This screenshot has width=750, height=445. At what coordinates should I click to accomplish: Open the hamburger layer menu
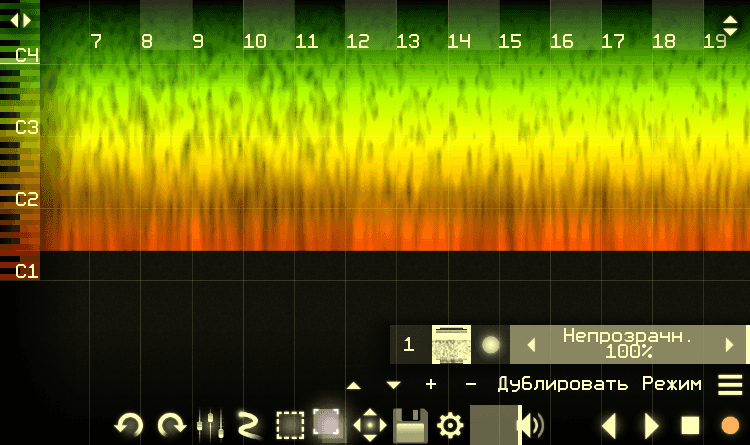tap(730, 385)
